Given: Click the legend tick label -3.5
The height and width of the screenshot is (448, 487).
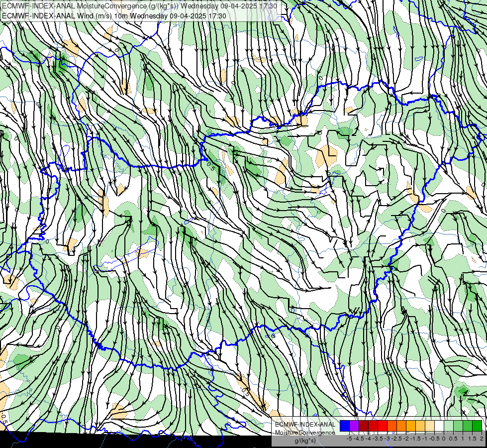Looking at the screenshot, I should (x=378, y=439).
